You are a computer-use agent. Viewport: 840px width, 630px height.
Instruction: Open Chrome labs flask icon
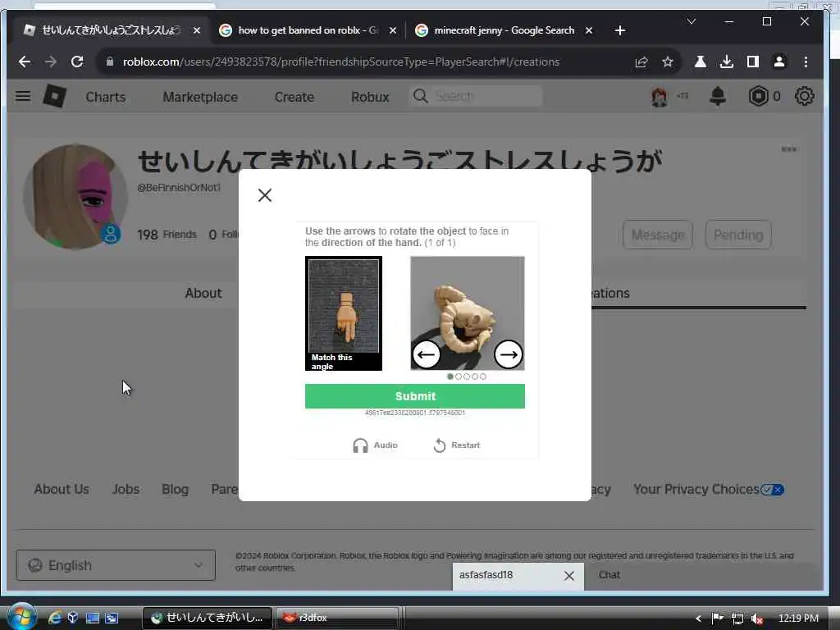(700, 62)
